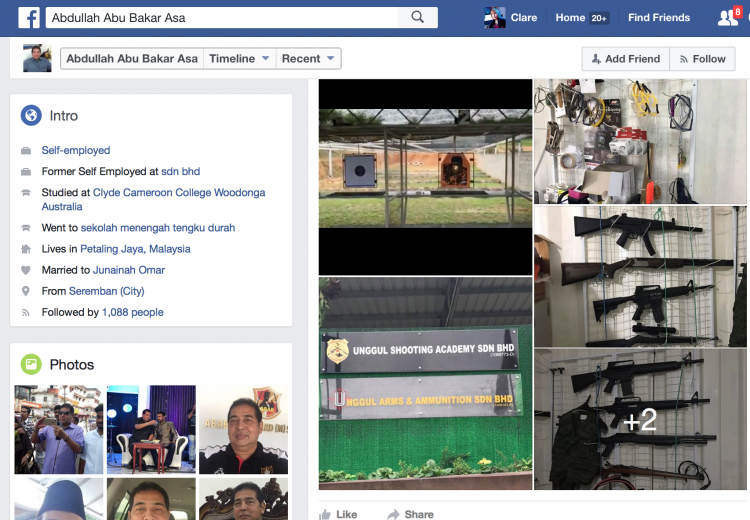Viewport: 750px width, 520px height.
Task: Open the Recent dropdown
Action: 309,58
